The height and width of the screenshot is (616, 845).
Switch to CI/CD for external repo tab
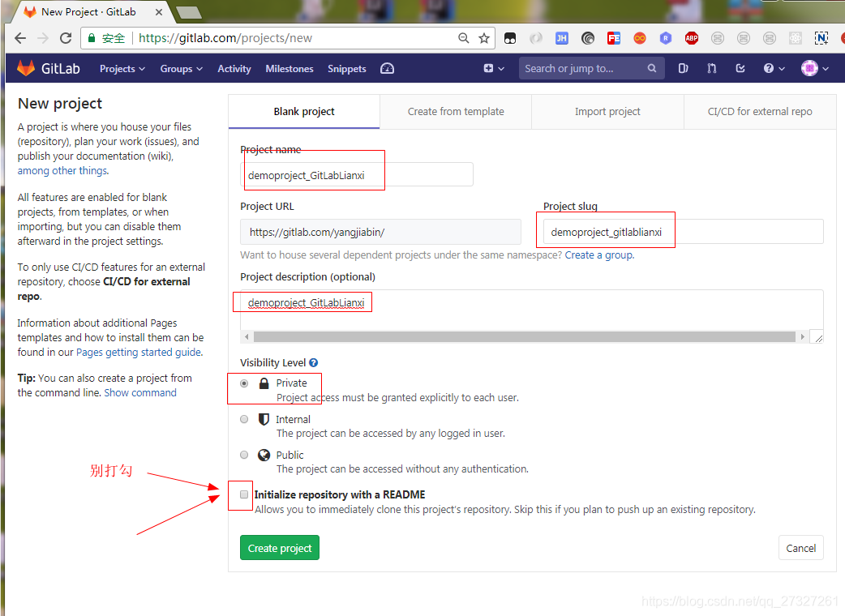[x=760, y=112]
